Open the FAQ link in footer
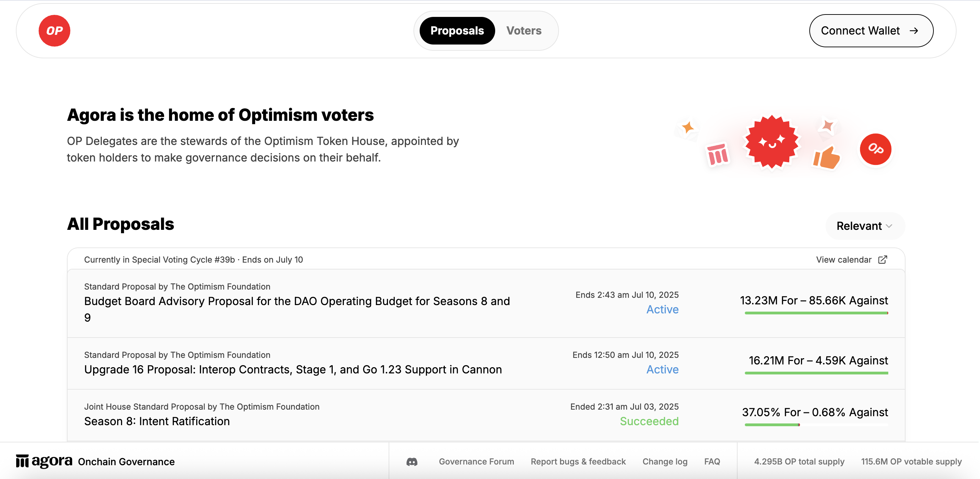The image size is (980, 479). (712, 461)
